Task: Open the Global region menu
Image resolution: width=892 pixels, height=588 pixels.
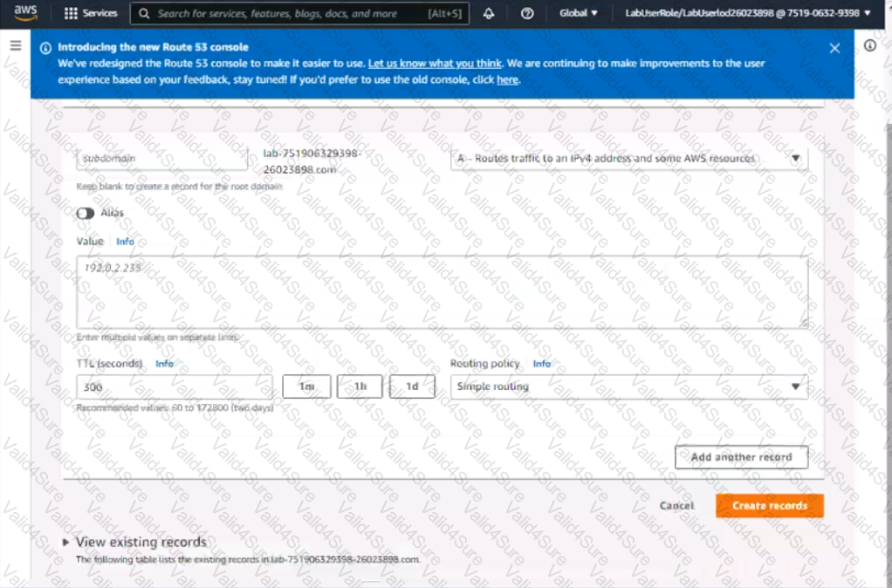Action: pos(579,13)
